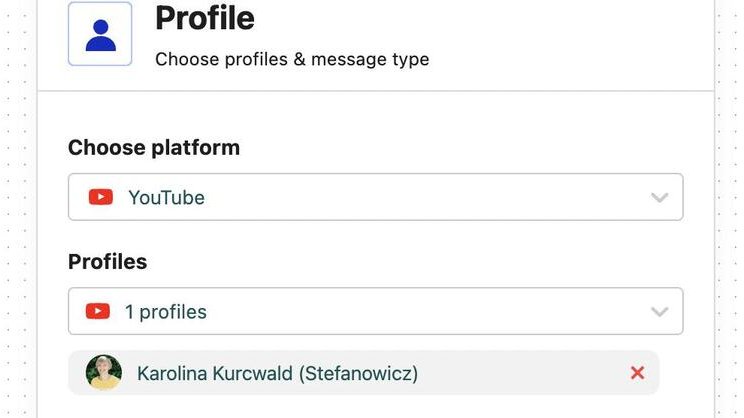Click the 1 profiles text
Viewport: 744px width, 418px height.
pos(165,312)
